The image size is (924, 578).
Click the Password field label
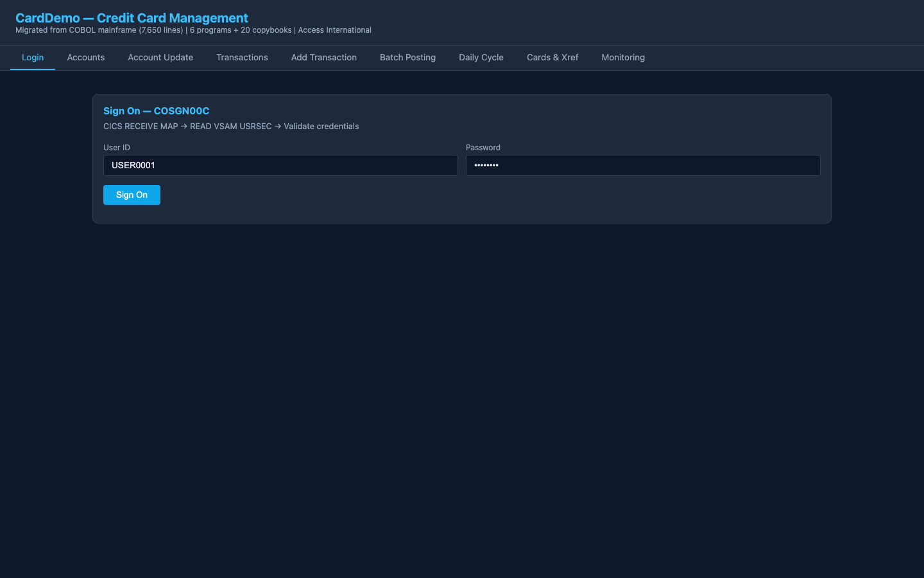(483, 147)
